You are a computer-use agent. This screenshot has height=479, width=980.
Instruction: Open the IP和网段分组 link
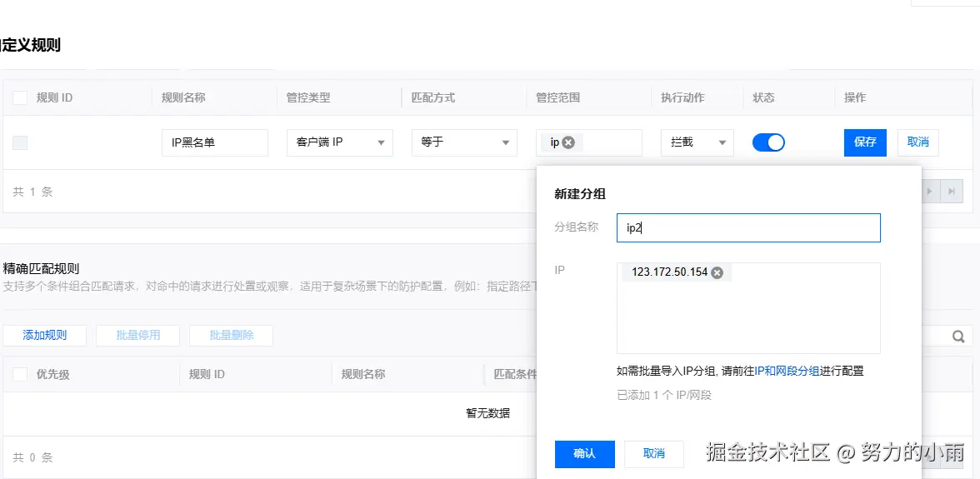(787, 371)
